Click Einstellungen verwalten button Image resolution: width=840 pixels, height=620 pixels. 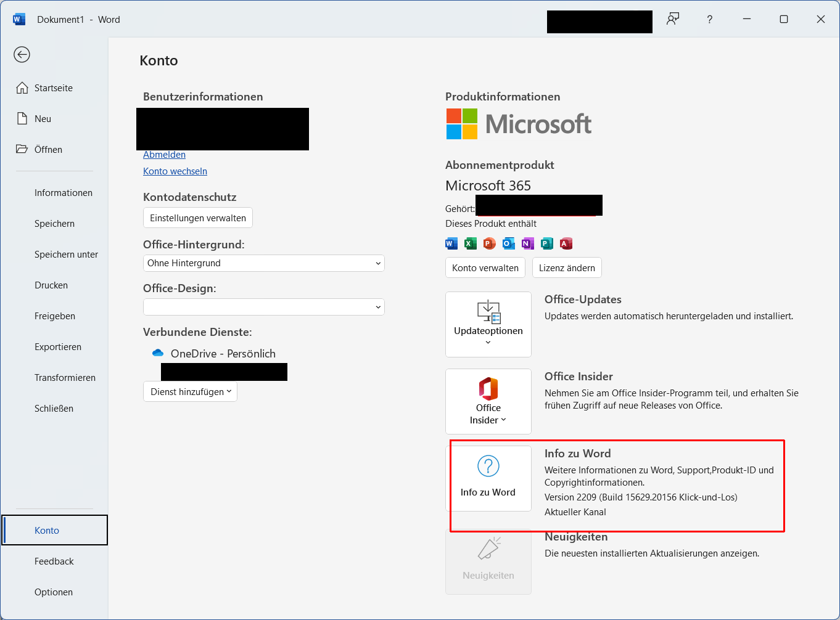click(198, 218)
